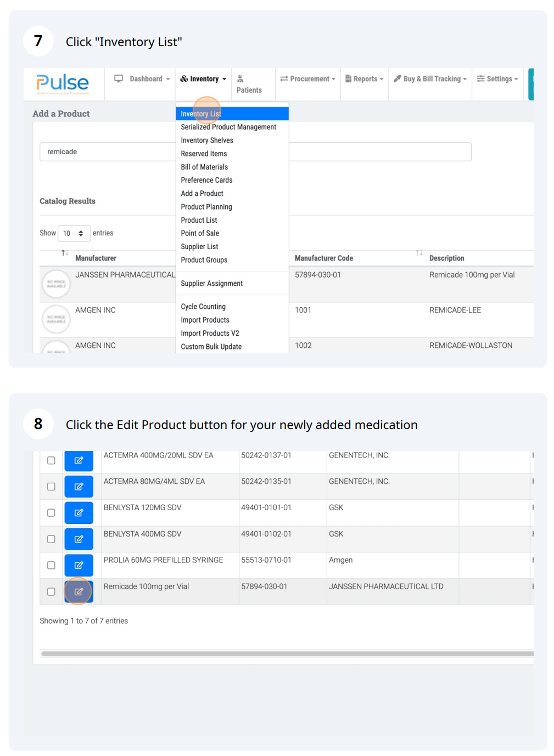The width and height of the screenshot is (554, 756).
Task: Open the Settings dropdown
Action: 497,79
